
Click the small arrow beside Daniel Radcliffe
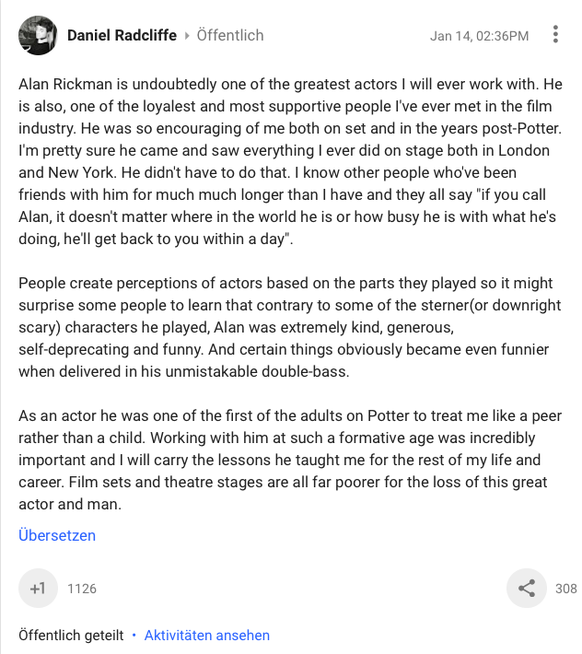click(x=187, y=36)
